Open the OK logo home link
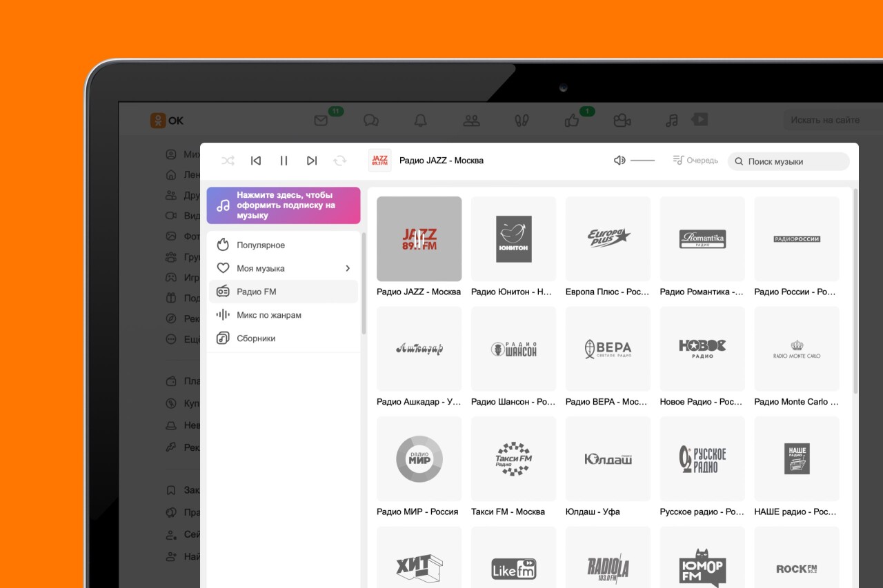 (x=167, y=121)
